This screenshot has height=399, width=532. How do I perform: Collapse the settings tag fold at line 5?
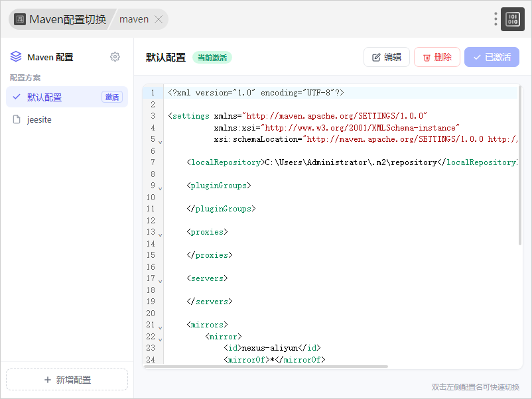160,142
